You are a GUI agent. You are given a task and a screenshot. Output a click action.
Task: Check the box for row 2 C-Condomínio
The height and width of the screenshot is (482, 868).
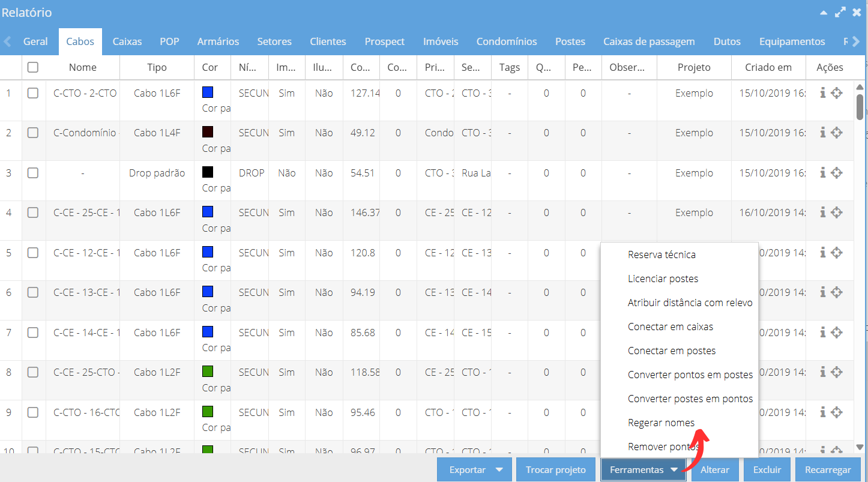click(33, 133)
